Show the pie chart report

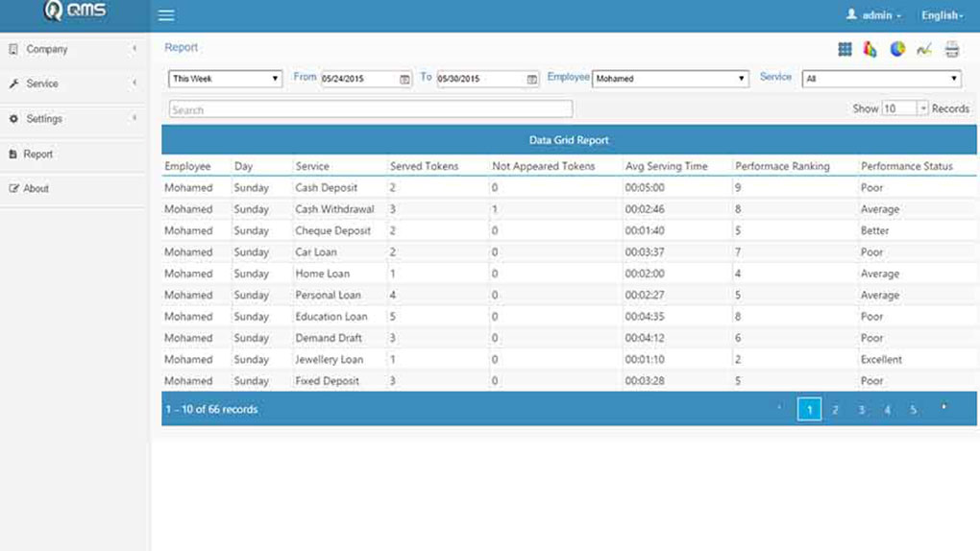coord(897,49)
